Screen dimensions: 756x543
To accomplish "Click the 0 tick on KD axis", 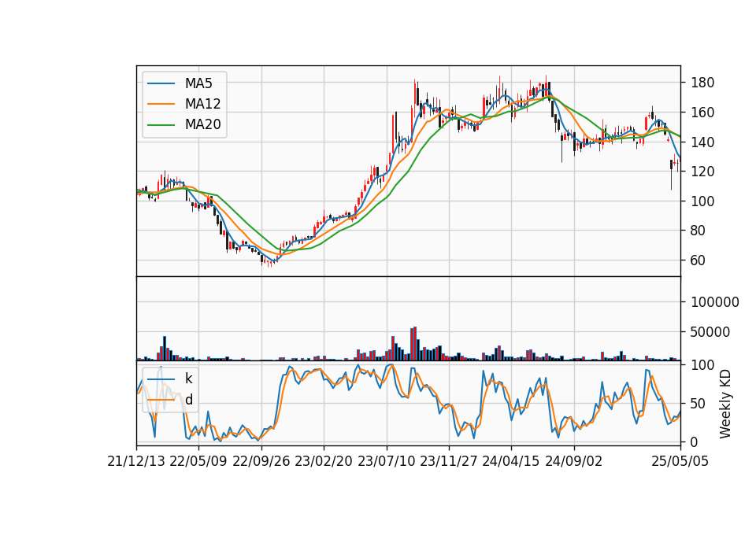I will click(x=695, y=441).
